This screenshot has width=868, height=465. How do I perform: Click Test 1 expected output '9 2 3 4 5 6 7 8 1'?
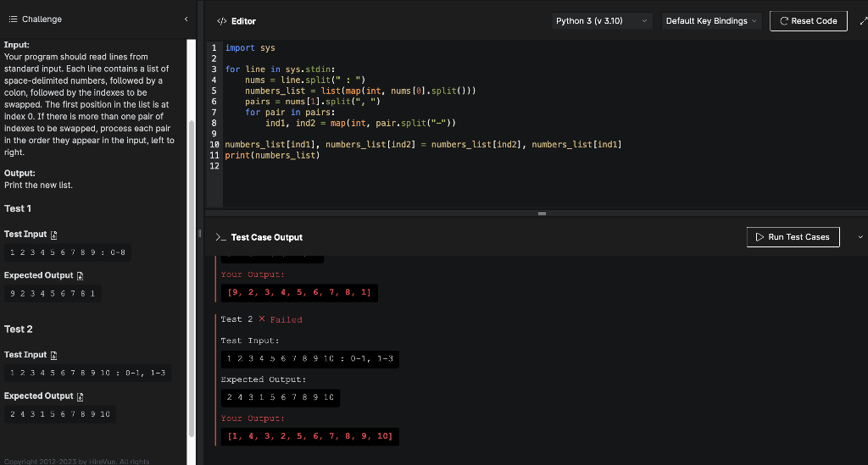(53, 294)
